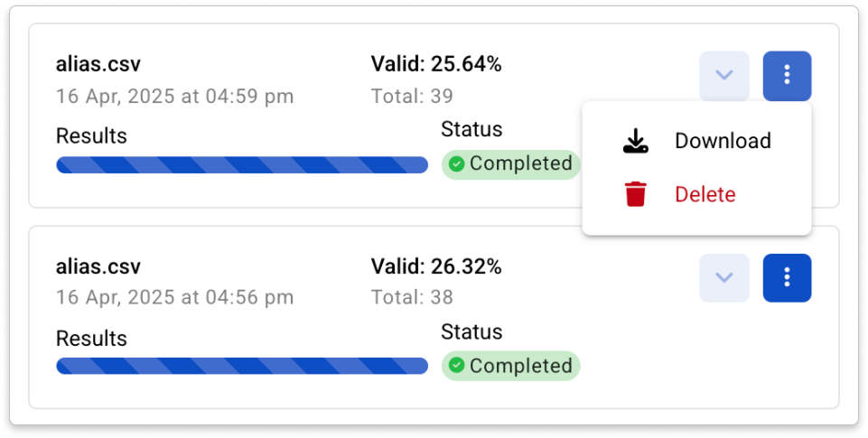Click the green check icon in the second Completed badge

coord(457,366)
